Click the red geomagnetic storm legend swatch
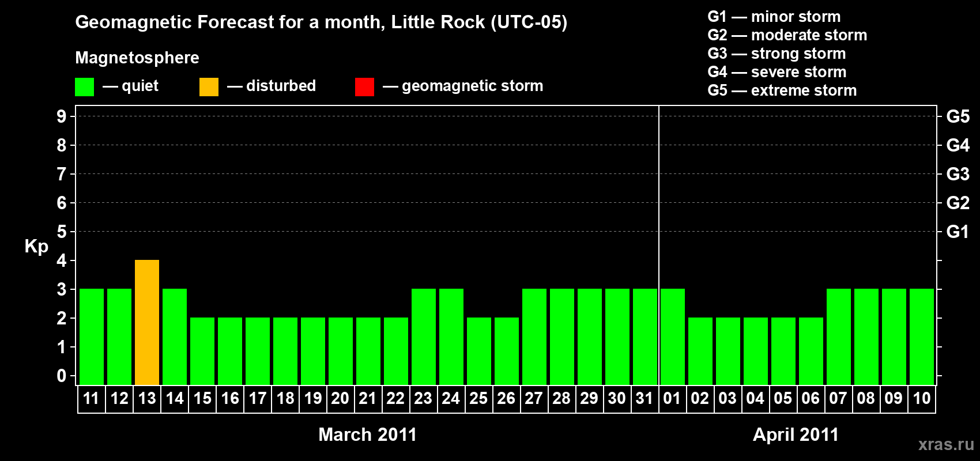 click(x=364, y=87)
